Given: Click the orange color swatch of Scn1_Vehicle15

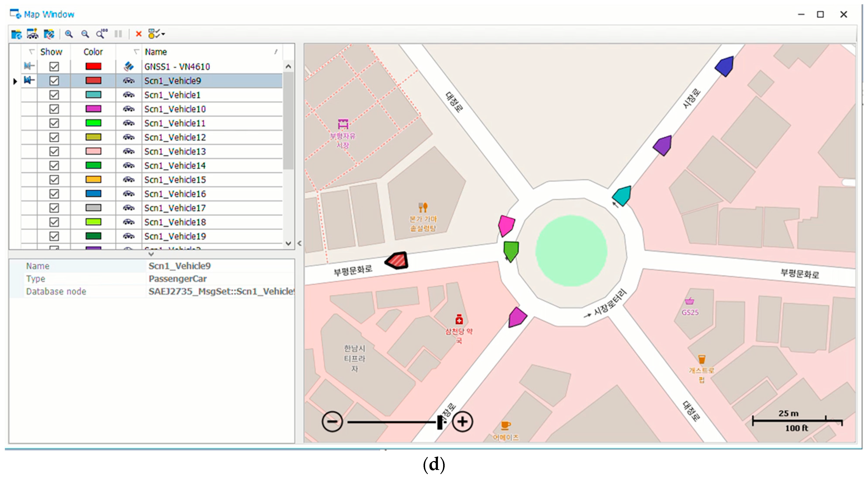Looking at the screenshot, I should click(x=93, y=180).
